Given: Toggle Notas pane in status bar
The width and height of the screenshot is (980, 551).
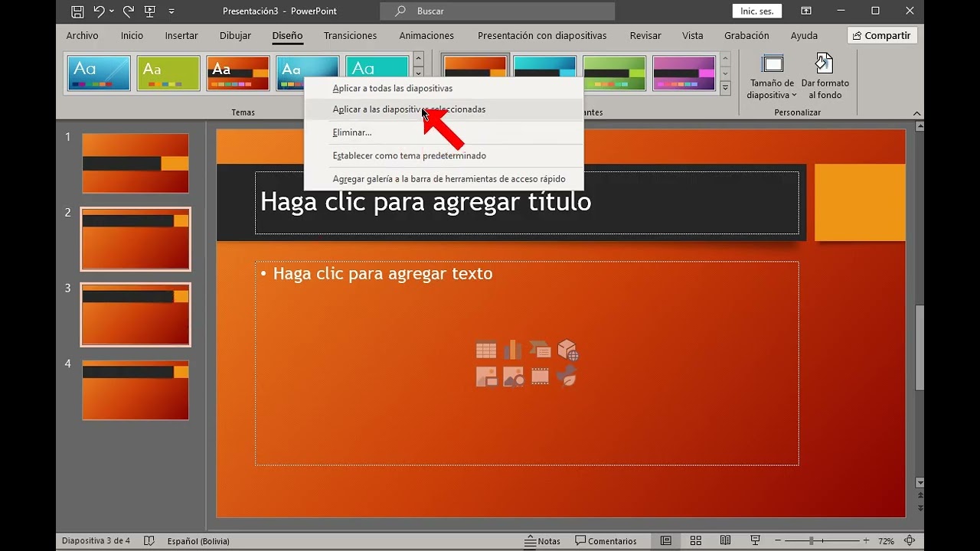Looking at the screenshot, I should [542, 541].
